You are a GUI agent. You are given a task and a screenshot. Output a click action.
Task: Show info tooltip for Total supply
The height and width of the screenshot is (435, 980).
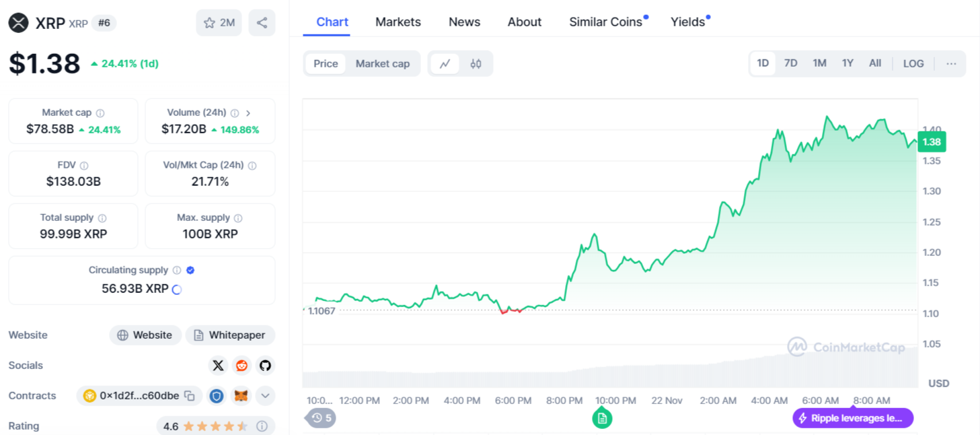[x=102, y=218]
